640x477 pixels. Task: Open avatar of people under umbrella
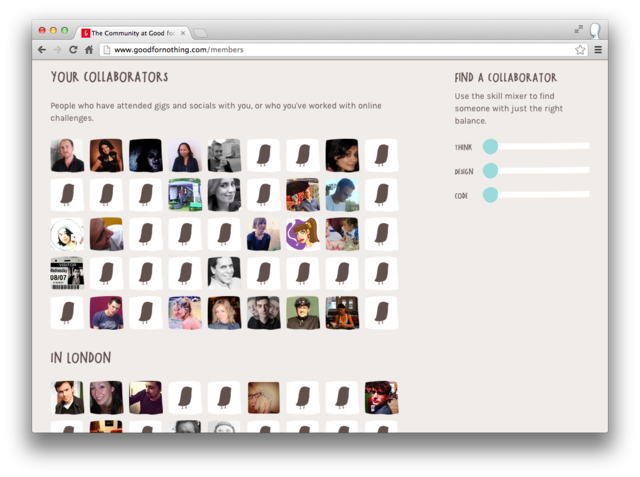[x=303, y=195]
